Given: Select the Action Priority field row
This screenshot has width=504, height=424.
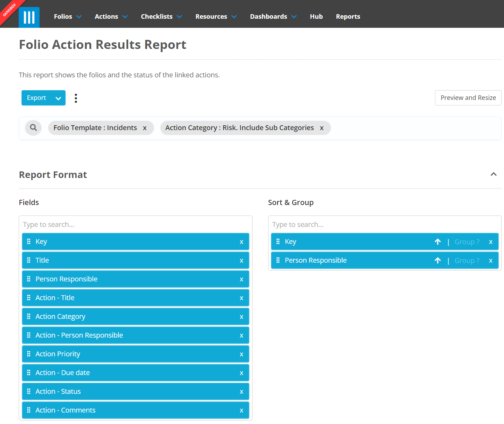Looking at the screenshot, I should click(136, 354).
